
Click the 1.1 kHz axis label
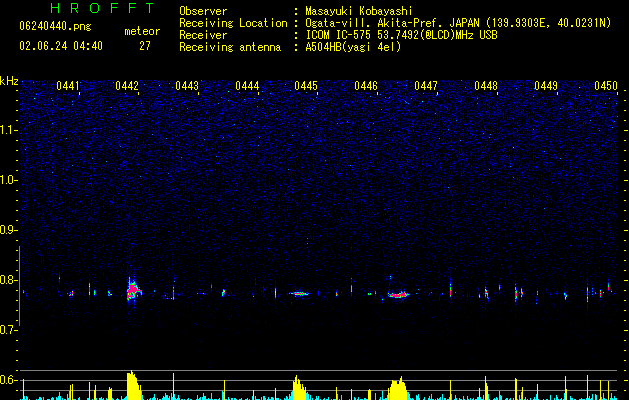click(x=9, y=130)
